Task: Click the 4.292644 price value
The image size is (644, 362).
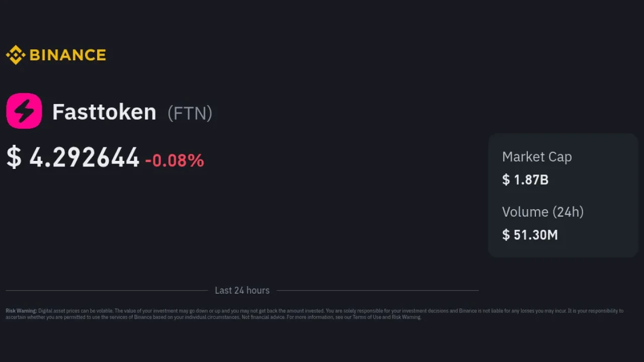Action: coord(84,158)
